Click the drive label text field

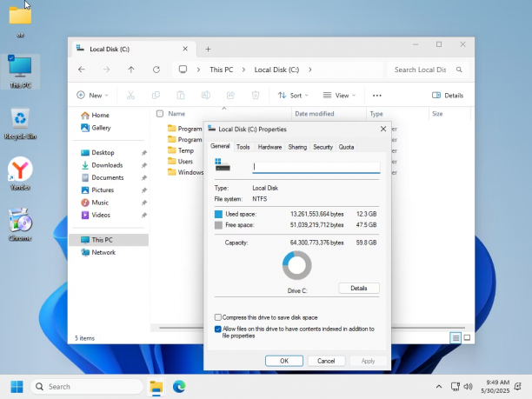316,167
